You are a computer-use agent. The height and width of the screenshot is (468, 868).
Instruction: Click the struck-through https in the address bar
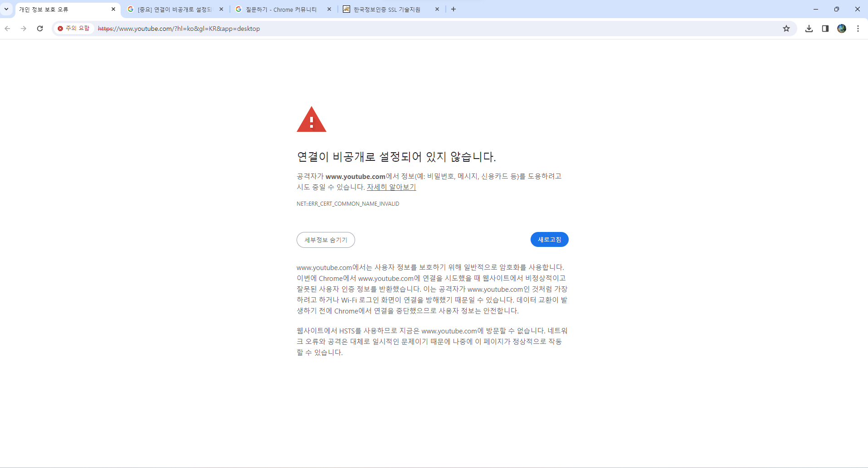point(104,29)
